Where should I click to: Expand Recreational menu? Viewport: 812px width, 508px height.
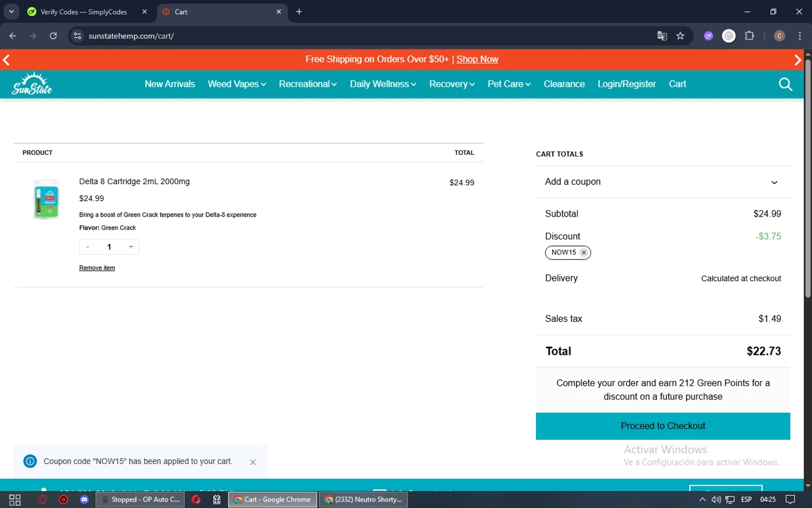307,84
